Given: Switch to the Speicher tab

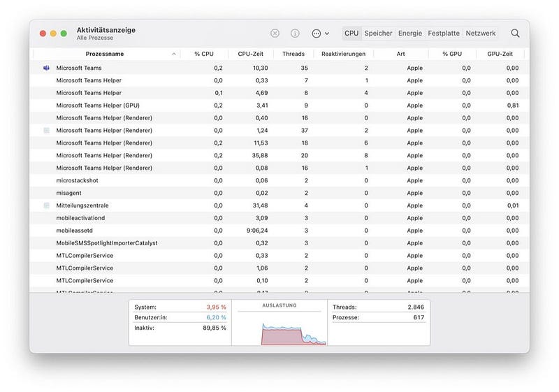Looking at the screenshot, I should [x=378, y=33].
